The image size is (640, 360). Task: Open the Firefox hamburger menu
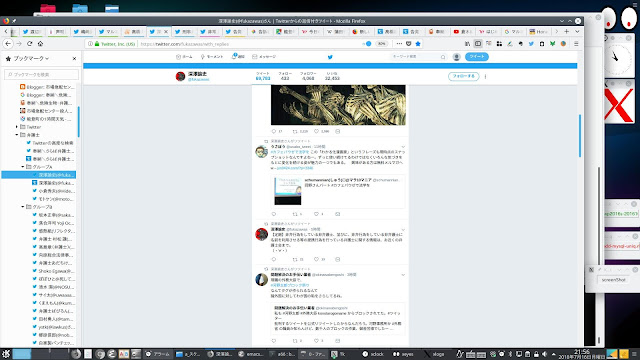[576, 44]
